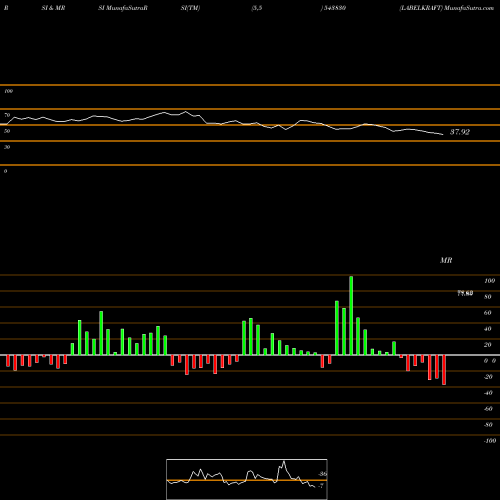Click the -20 label on MR axis

pyautogui.click(x=488, y=377)
